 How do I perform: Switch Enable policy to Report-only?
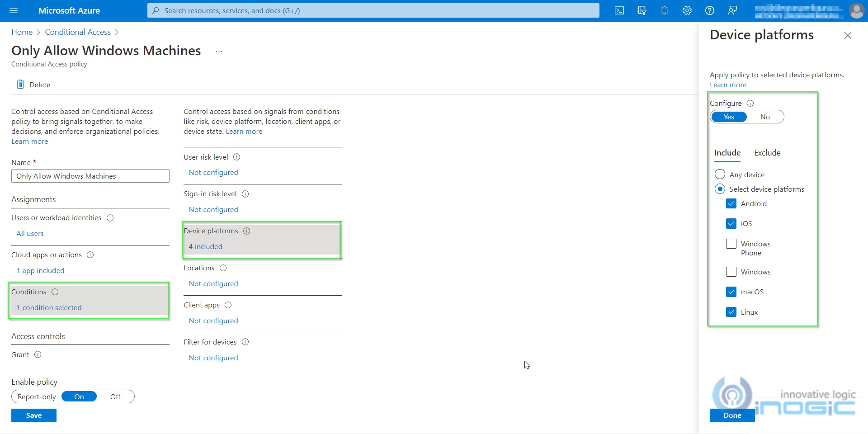tap(37, 397)
